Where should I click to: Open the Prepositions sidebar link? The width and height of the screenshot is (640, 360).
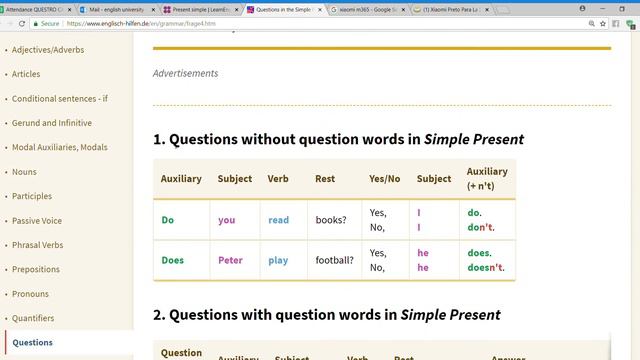[36, 269]
